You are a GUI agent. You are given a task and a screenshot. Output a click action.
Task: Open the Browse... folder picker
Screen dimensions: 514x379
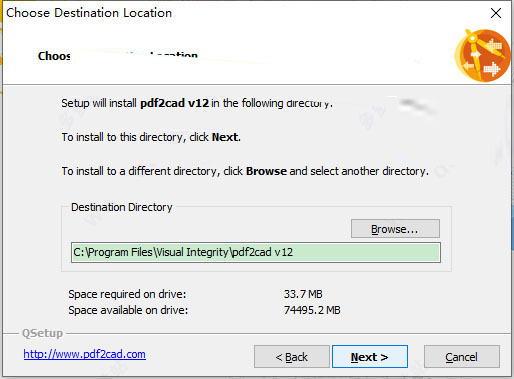(x=395, y=229)
